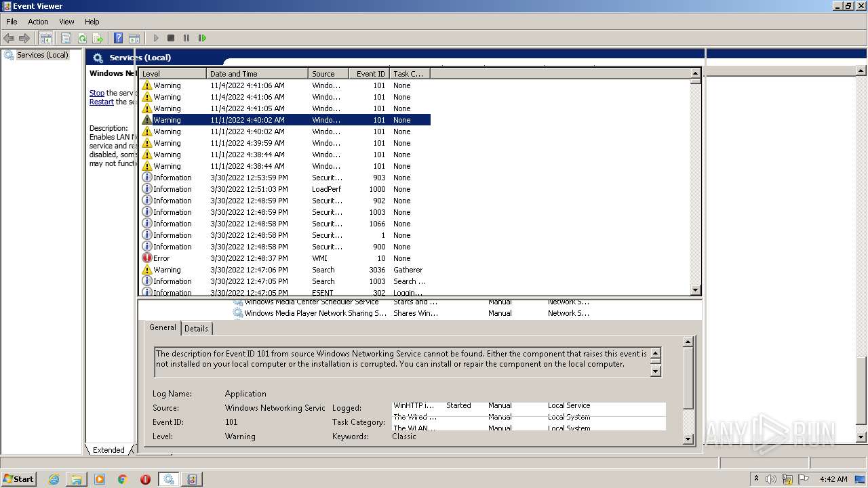Select Warning event at 11/4/2022 4:41:05 AM

[x=285, y=108]
